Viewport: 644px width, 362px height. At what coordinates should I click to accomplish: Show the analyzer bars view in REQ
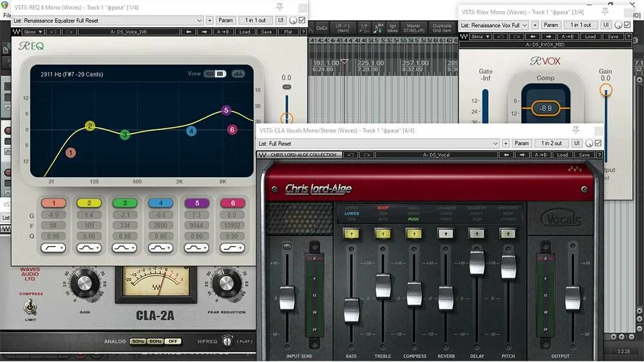(x=238, y=73)
